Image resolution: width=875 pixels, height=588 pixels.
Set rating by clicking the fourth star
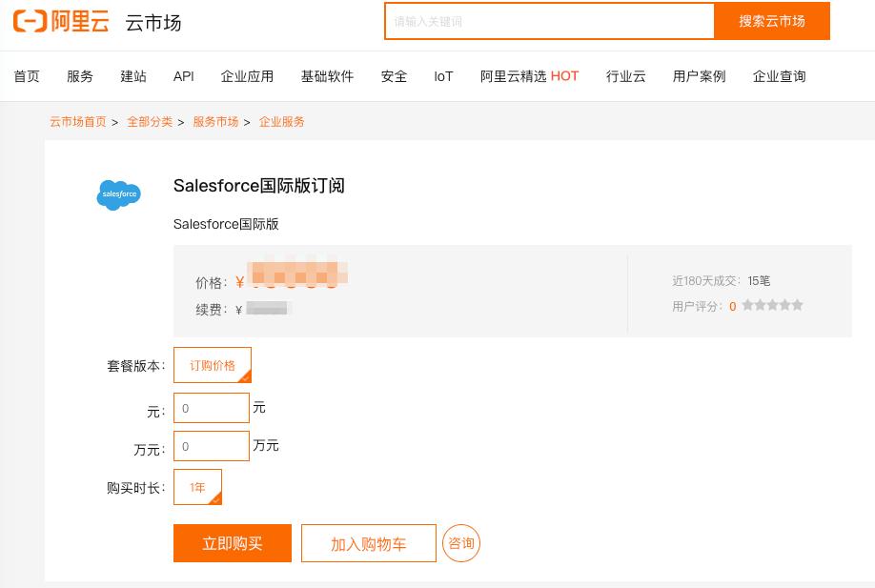[784, 305]
